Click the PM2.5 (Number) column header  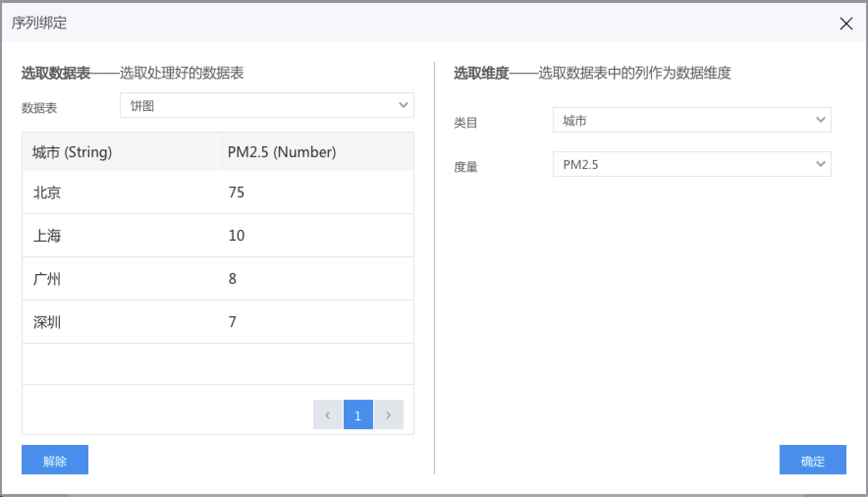315,152
